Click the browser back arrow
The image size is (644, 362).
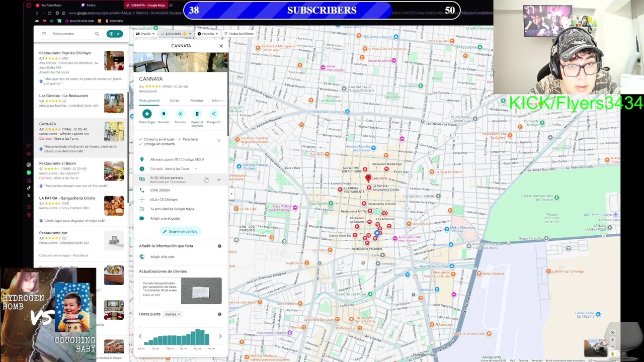[37, 13]
